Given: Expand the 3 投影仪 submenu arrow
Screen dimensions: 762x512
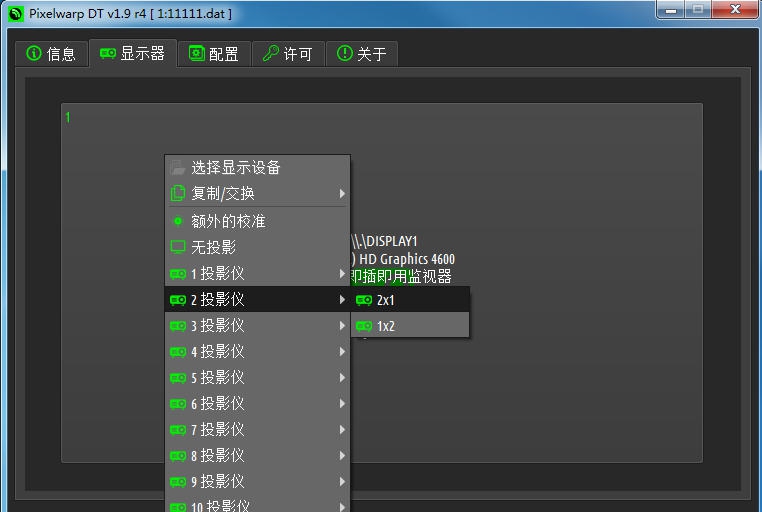Looking at the screenshot, I should click(342, 326).
